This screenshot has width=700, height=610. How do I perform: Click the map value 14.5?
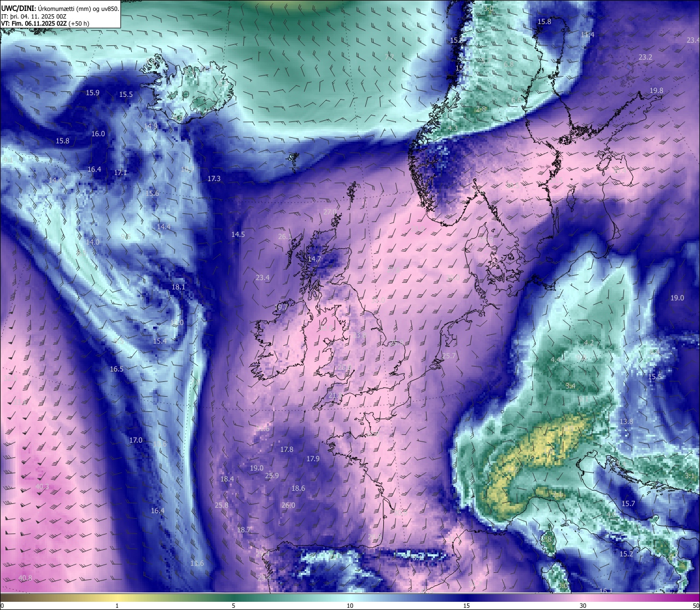click(x=238, y=234)
